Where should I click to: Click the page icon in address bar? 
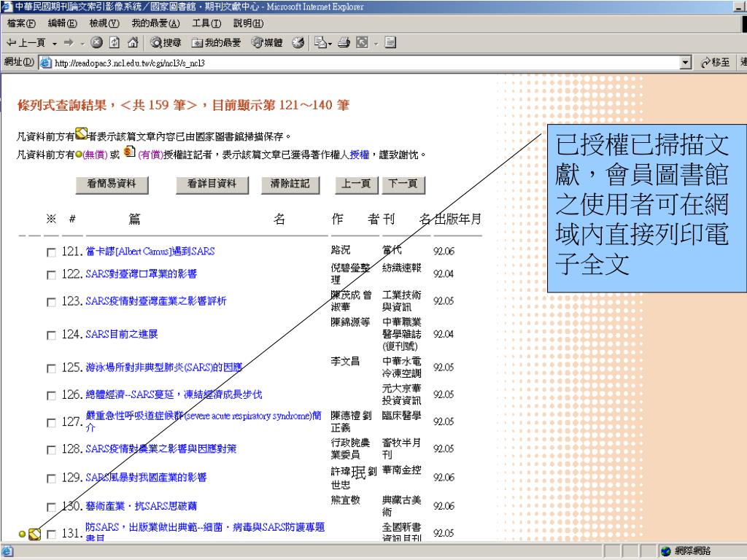pos(46,63)
